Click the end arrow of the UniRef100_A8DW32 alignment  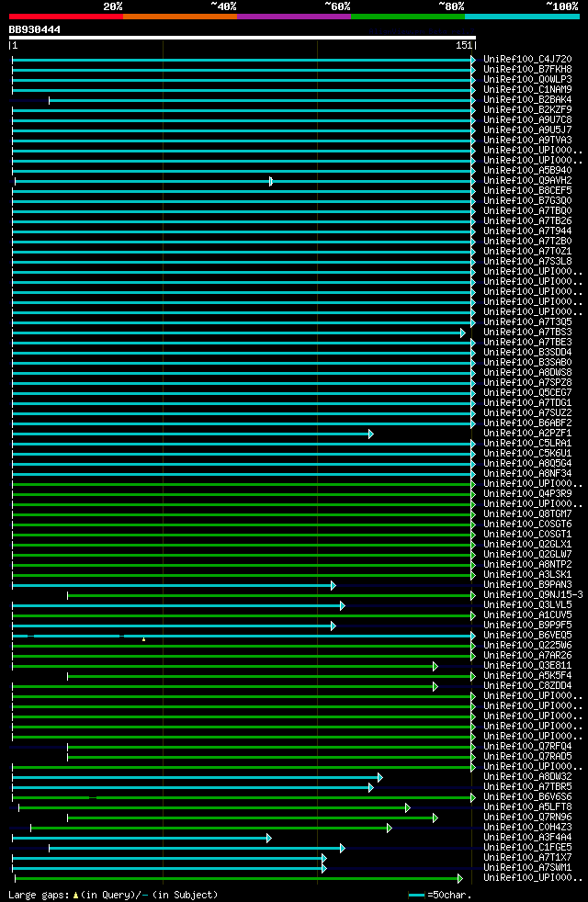(379, 777)
